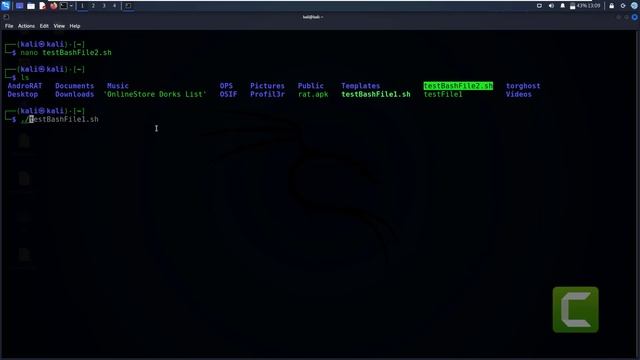
Task: Open the volume control tray icon
Action: [551, 6]
